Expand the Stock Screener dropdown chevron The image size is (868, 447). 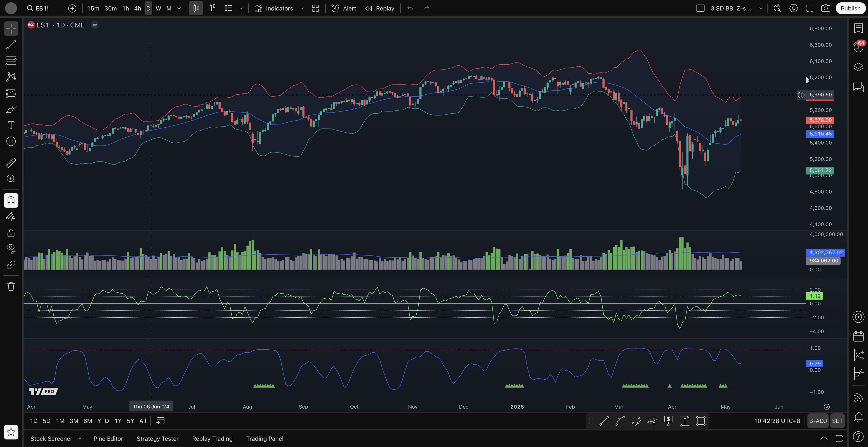(x=80, y=439)
